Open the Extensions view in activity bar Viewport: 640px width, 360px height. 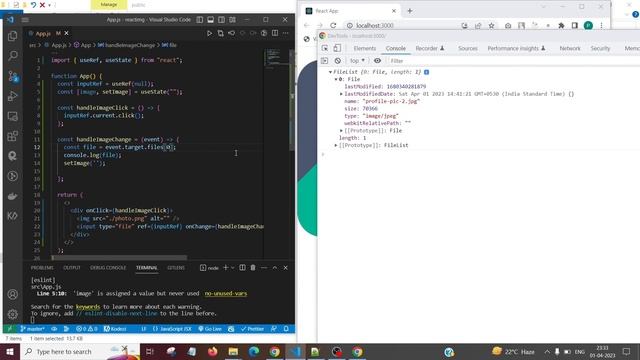coord(13,136)
